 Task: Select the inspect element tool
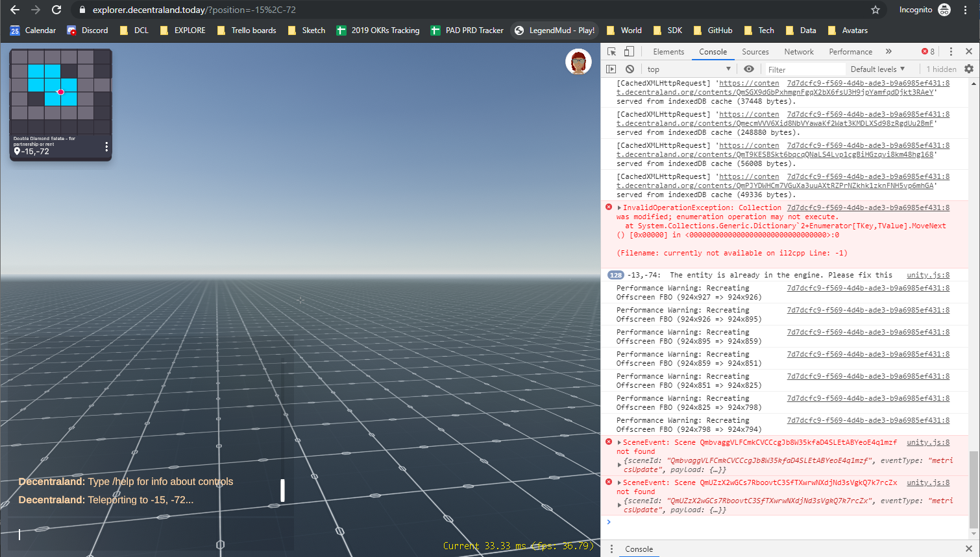[611, 52]
